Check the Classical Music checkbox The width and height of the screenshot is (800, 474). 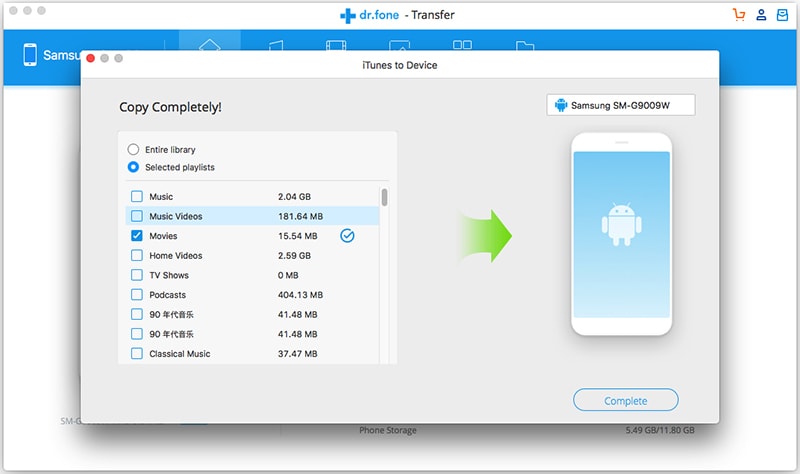[137, 354]
